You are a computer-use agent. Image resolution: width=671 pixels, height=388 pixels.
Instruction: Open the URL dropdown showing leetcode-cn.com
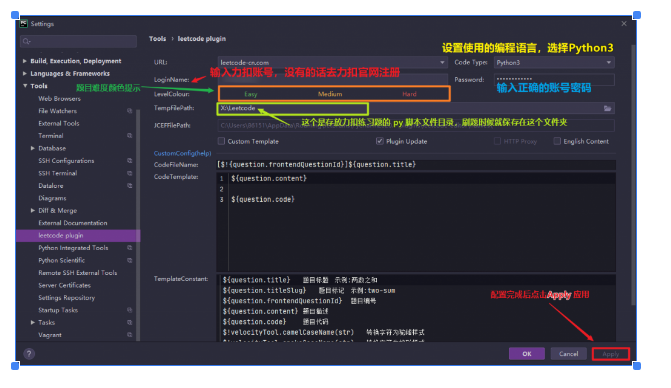tap(333, 62)
